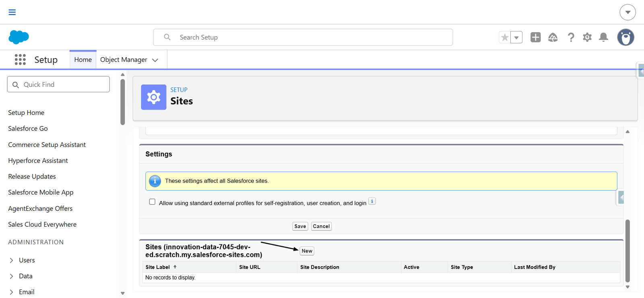Click the 'No records to display.' text
644x298 pixels.
click(x=170, y=277)
